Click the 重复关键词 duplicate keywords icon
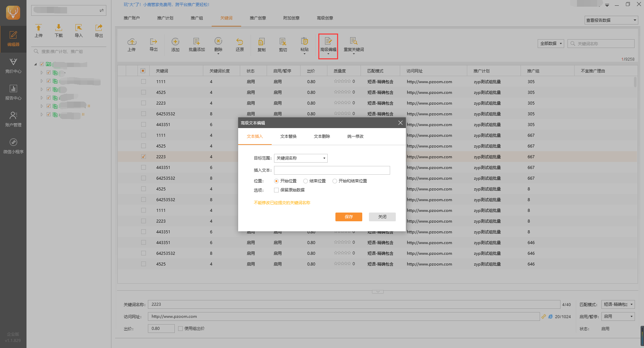Screen dimensions: 644x348 [354, 41]
